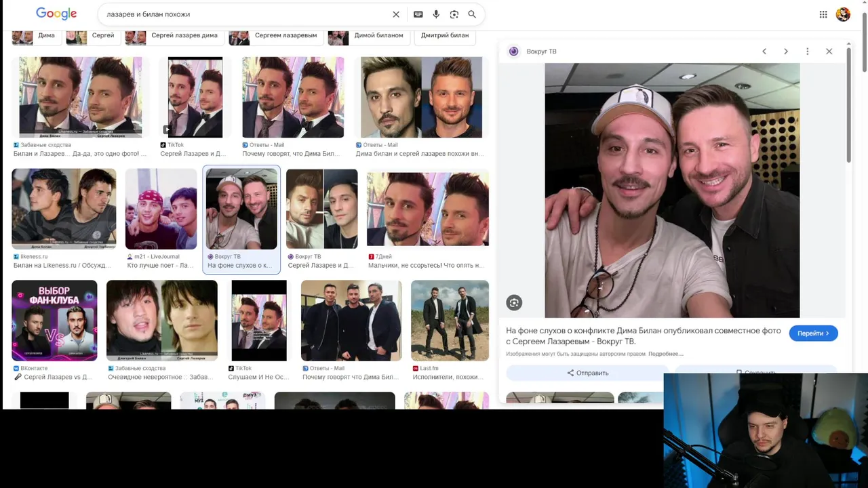
Task: Open Вокруг ТВ source icon in preview header
Action: [x=513, y=52]
